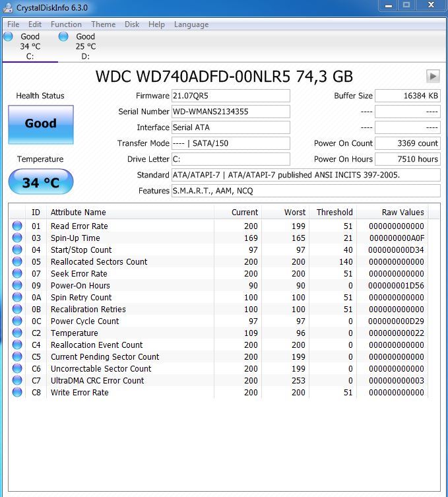Screen dimensions: 448x497
Task: Click status orb for Power-On Hours row
Action: [17, 285]
